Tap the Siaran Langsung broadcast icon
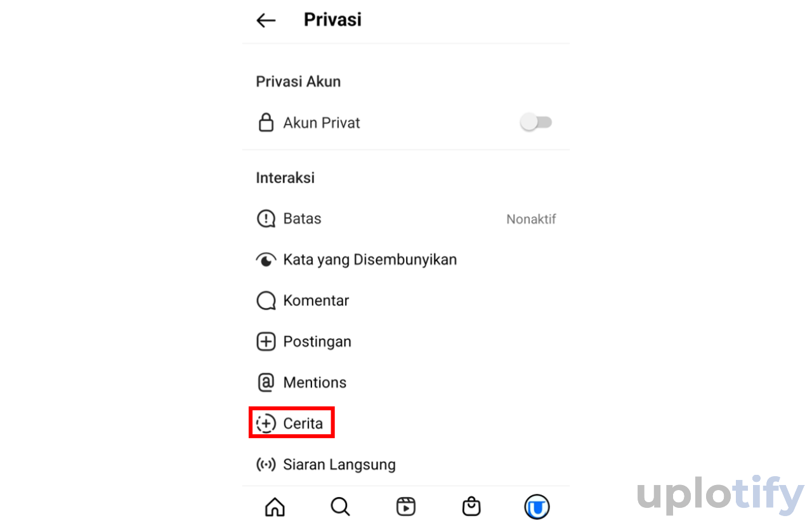Image resolution: width=812 pixels, height=525 pixels. coord(266,465)
